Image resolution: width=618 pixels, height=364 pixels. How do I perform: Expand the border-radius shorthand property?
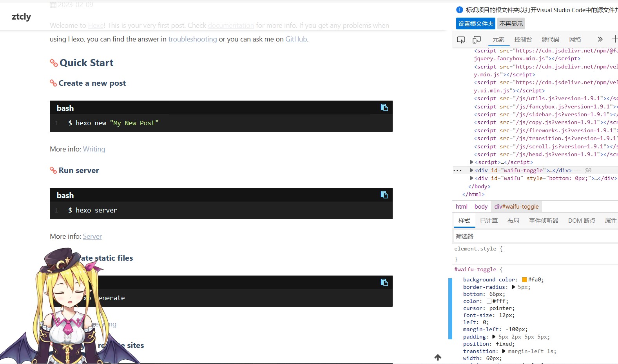[x=513, y=287]
